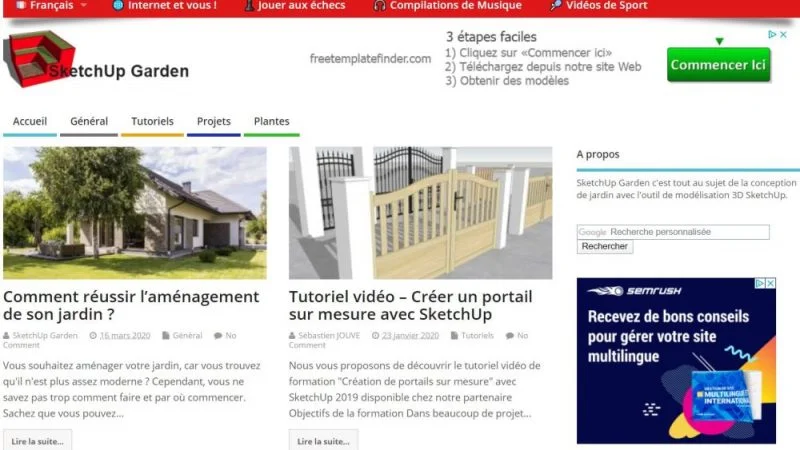Close the Semrush ad with X

[771, 283]
